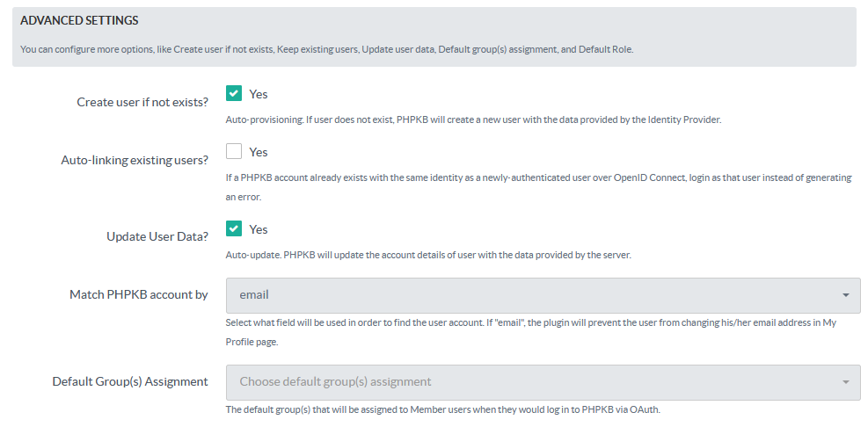
Task: Click the Auto-update help text under Update User Data
Action: (428, 256)
